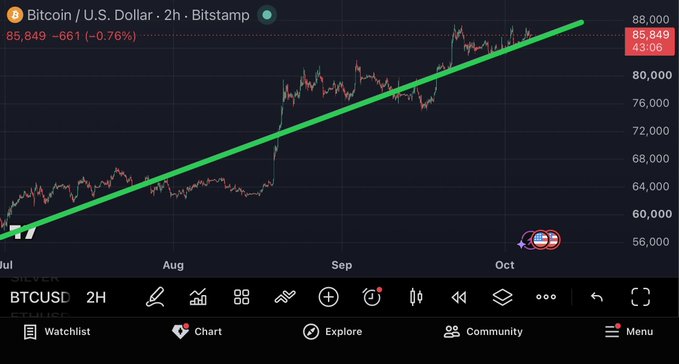Change the 2H timeframe interval

click(96, 297)
